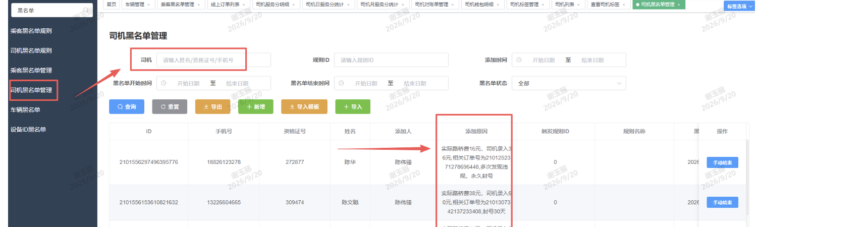Click ID cell 2101556297496395776
Image resolution: width=868 pixels, height=227 pixels.
click(x=149, y=162)
